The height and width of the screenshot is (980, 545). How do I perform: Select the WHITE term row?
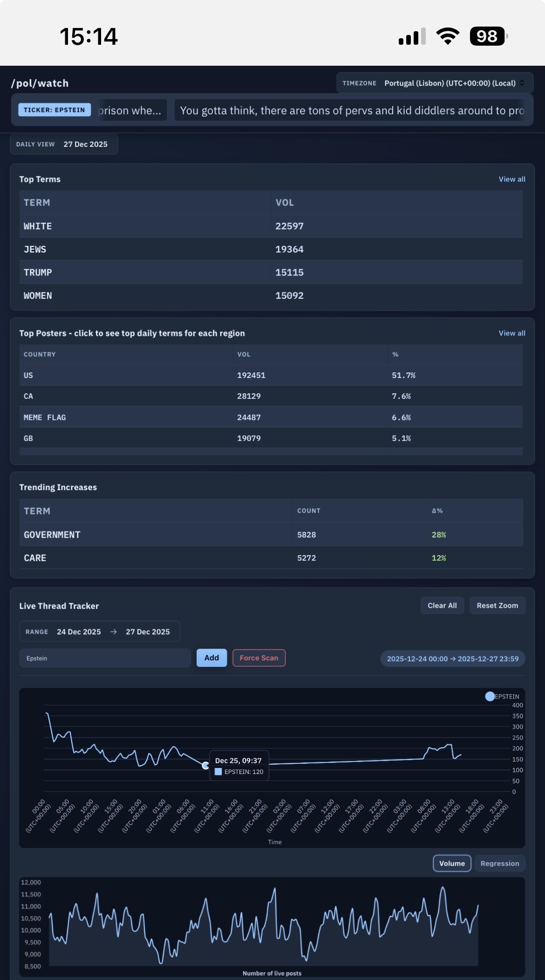pyautogui.click(x=271, y=226)
